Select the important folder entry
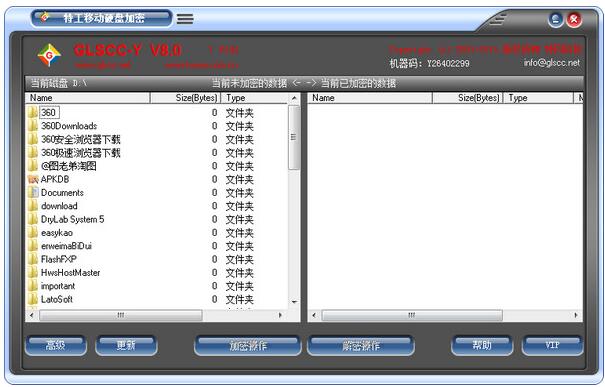The height and width of the screenshot is (387, 605). [58, 286]
